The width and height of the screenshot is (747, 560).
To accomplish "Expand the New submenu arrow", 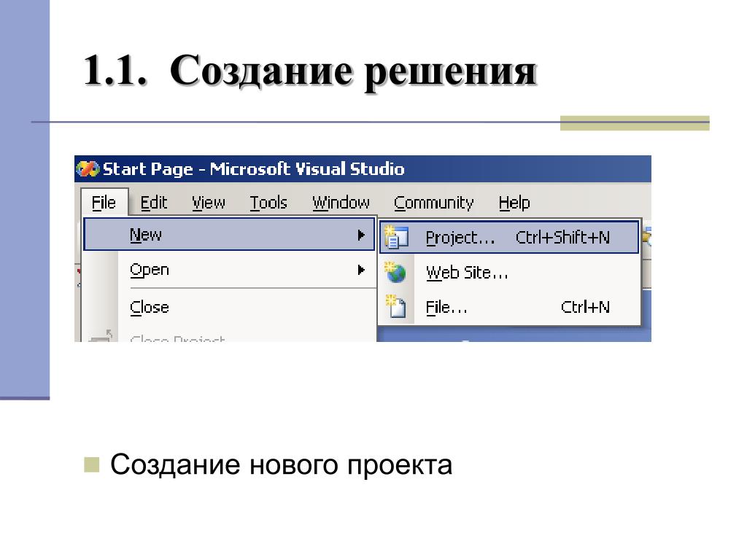I will (361, 235).
